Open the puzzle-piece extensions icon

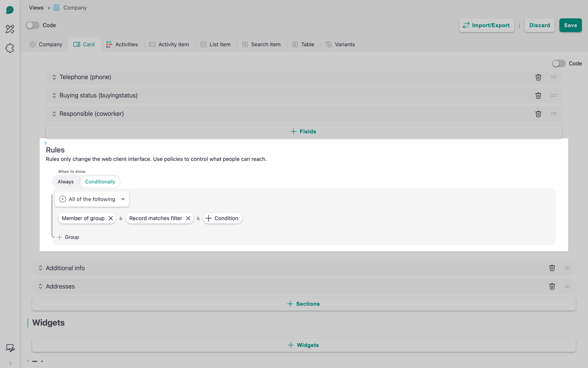pyautogui.click(x=10, y=48)
